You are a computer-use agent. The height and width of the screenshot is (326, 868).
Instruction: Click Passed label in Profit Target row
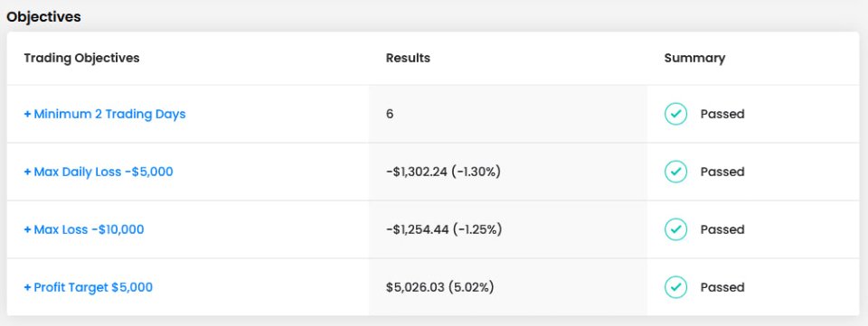(x=722, y=287)
